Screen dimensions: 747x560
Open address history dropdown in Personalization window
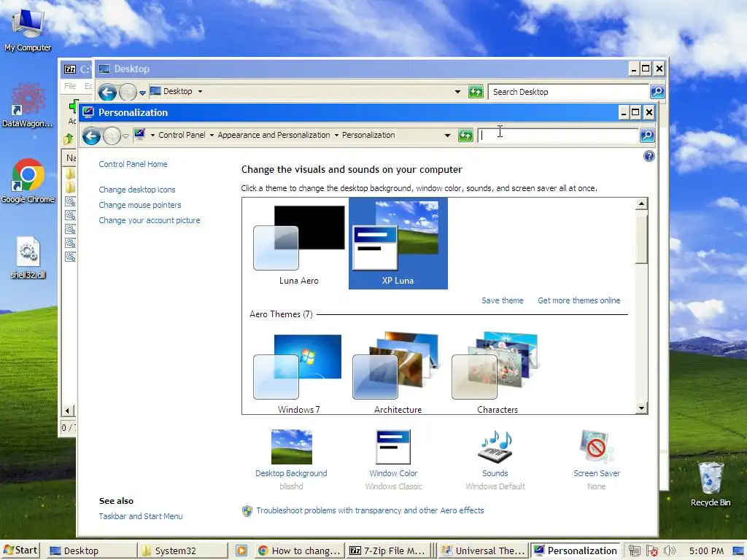[447, 135]
